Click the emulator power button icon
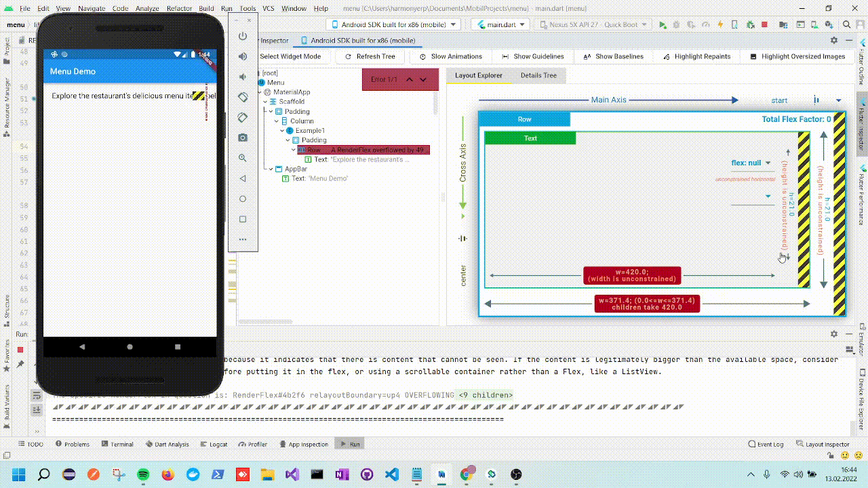Screen dimensions: 868x488 (243, 36)
